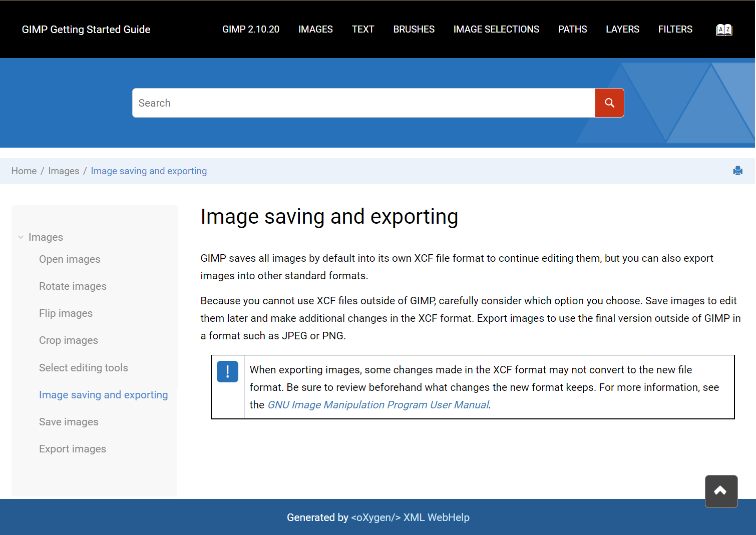Screen dimensions: 756x535
Task: Open the IMAGES menu item
Action: (315, 30)
